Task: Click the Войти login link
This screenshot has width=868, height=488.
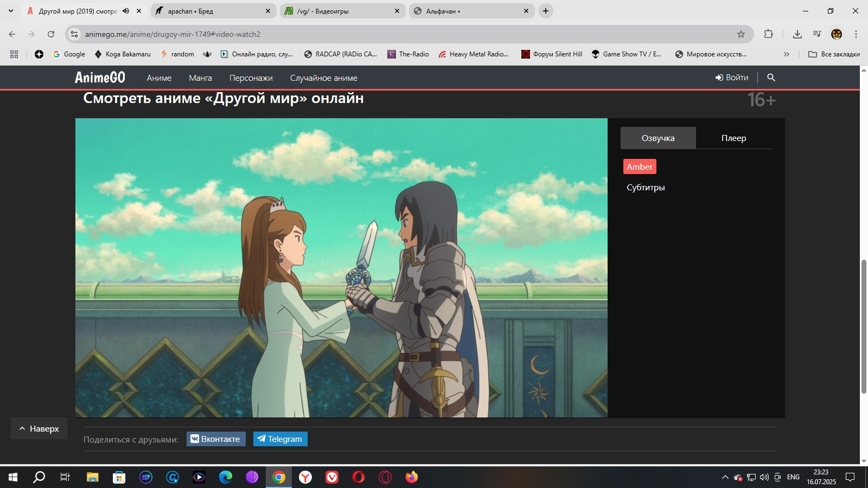Action: tap(732, 78)
